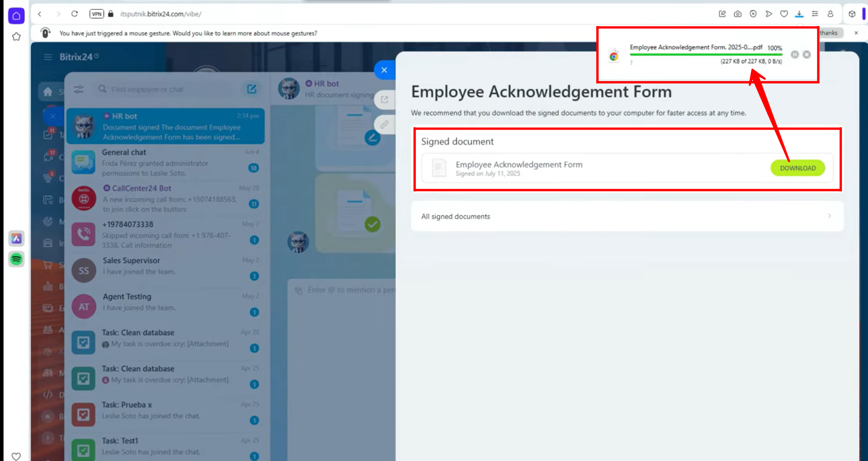
Task: Expand All signed documents row
Action: pos(627,216)
